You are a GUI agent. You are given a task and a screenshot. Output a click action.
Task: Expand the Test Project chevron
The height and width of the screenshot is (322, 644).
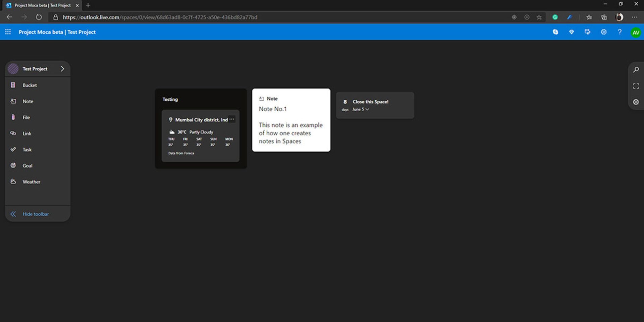[x=62, y=68]
